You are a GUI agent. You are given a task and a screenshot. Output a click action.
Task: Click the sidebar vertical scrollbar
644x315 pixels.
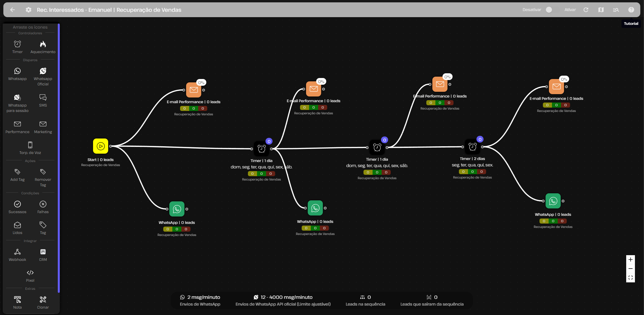(59, 158)
